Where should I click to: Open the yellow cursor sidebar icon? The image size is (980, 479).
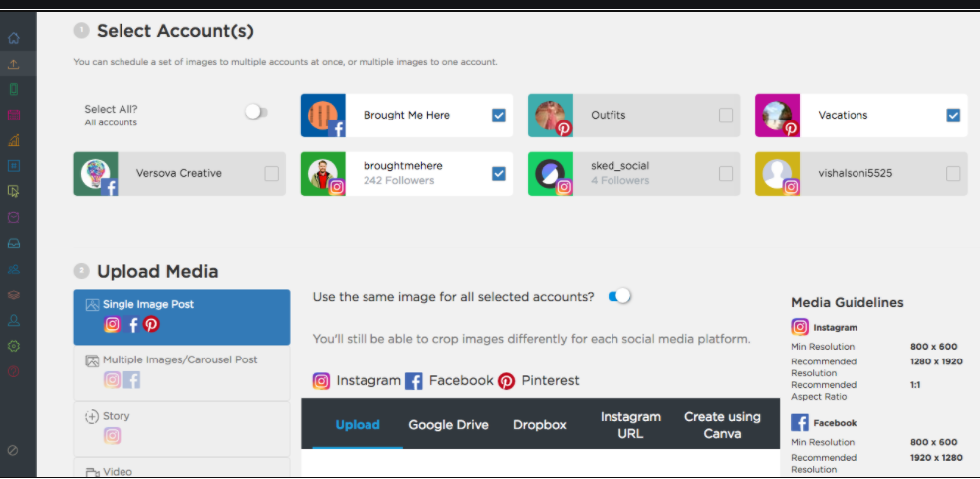14,191
